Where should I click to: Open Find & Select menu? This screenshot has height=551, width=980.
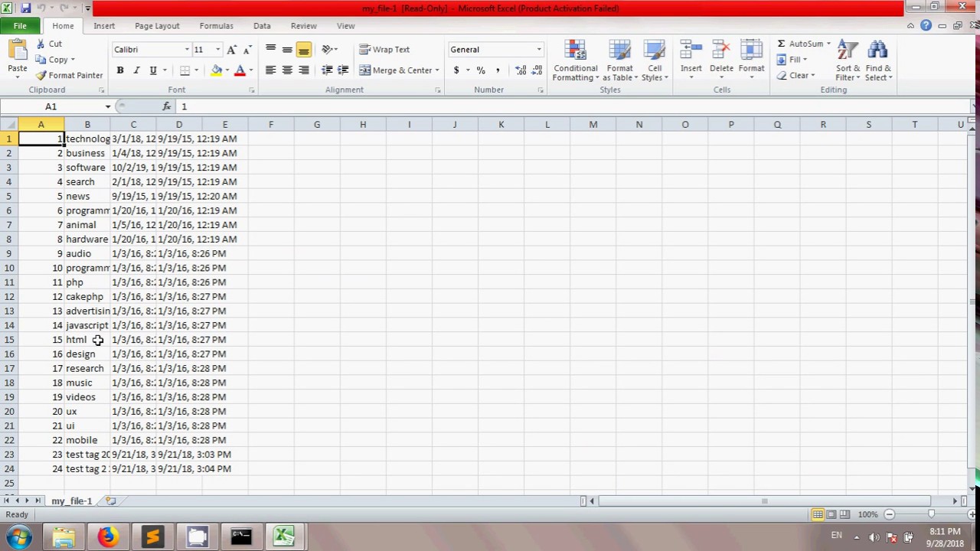(878, 60)
